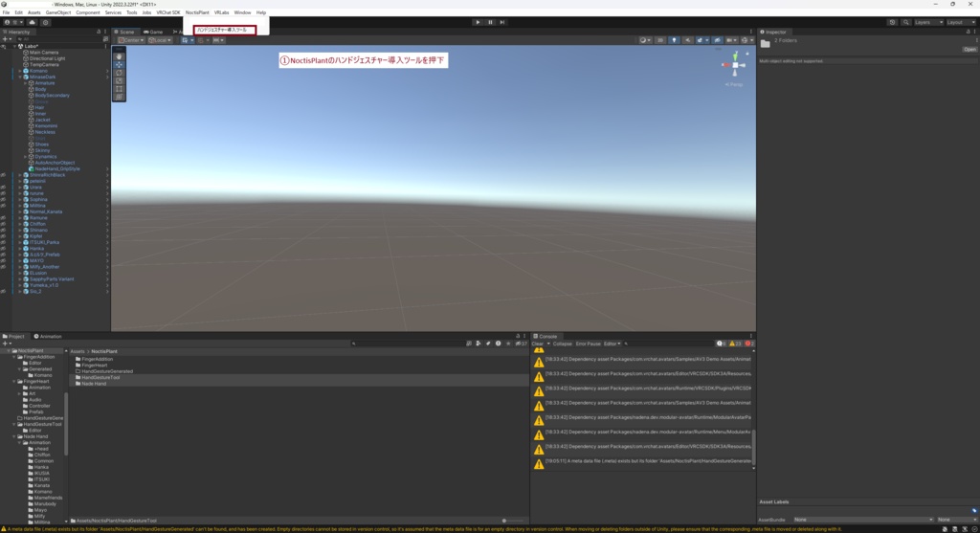980x533 pixels.
Task: Select the Move tool in Scene overlay
Action: pos(119,64)
